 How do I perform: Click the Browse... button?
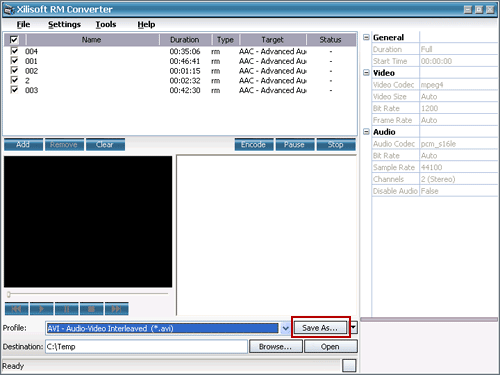tap(276, 347)
